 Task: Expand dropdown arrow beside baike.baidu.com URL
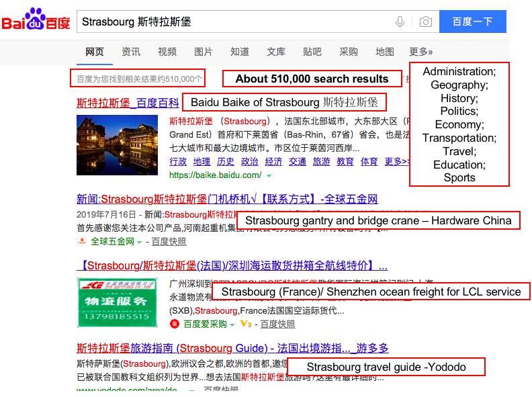pos(269,176)
